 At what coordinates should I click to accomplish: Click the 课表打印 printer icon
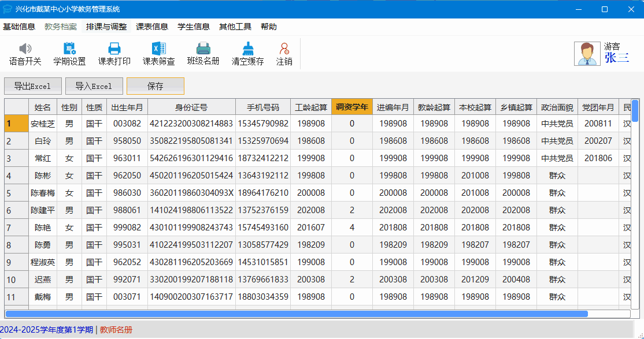coord(114,49)
